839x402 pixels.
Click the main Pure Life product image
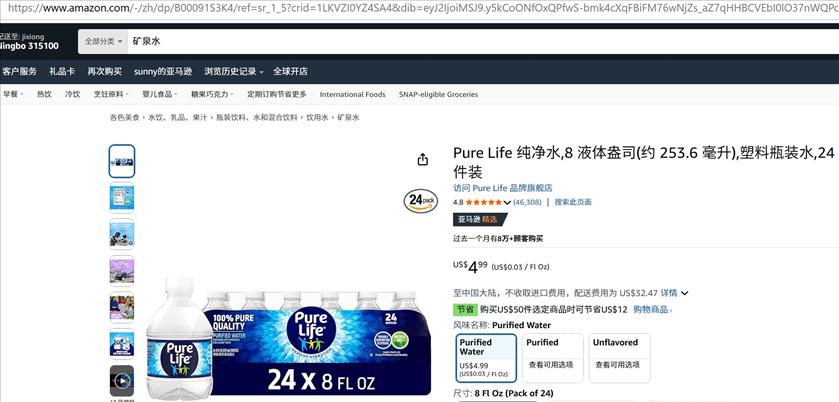pyautogui.click(x=288, y=336)
